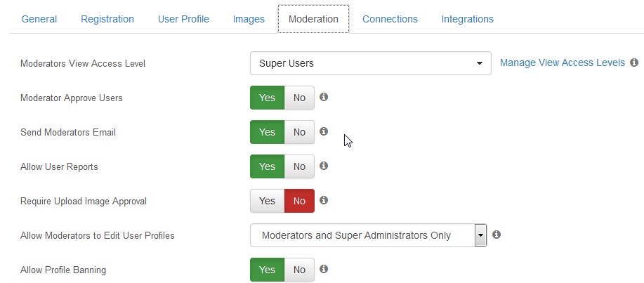Set Require Upload Image Approval to Yes

point(268,201)
